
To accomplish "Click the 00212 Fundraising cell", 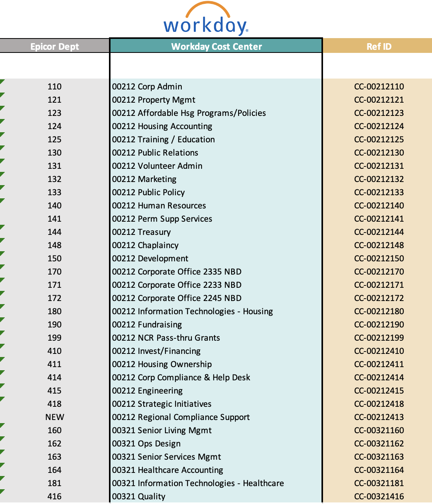I will 216,324.
